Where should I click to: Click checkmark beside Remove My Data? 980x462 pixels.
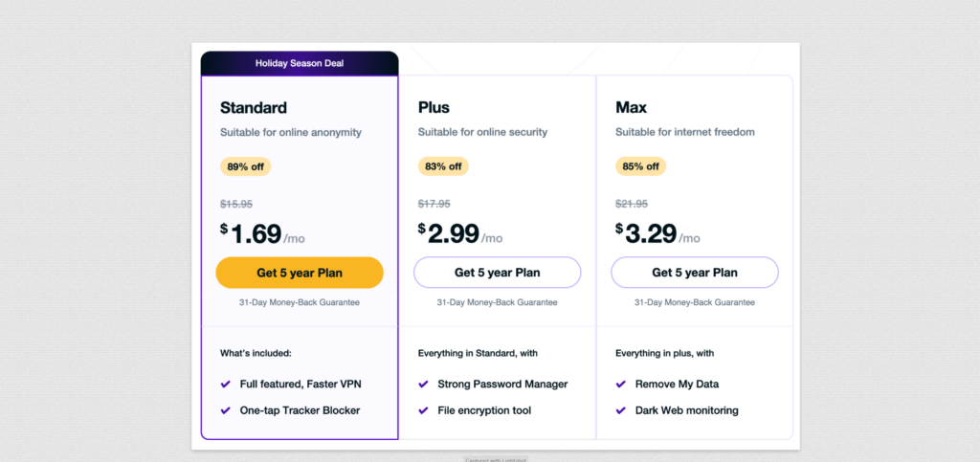[620, 384]
